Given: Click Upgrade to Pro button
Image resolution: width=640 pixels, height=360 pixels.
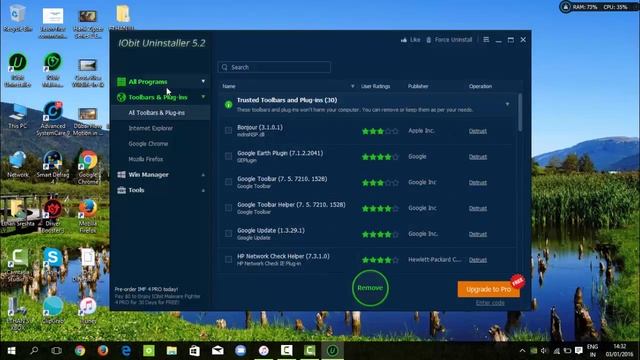Looking at the screenshot, I should [x=489, y=289].
